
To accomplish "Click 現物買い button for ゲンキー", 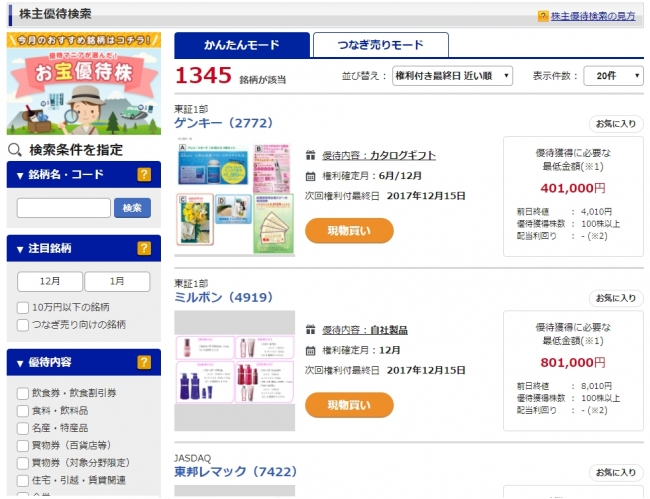I will click(x=349, y=231).
